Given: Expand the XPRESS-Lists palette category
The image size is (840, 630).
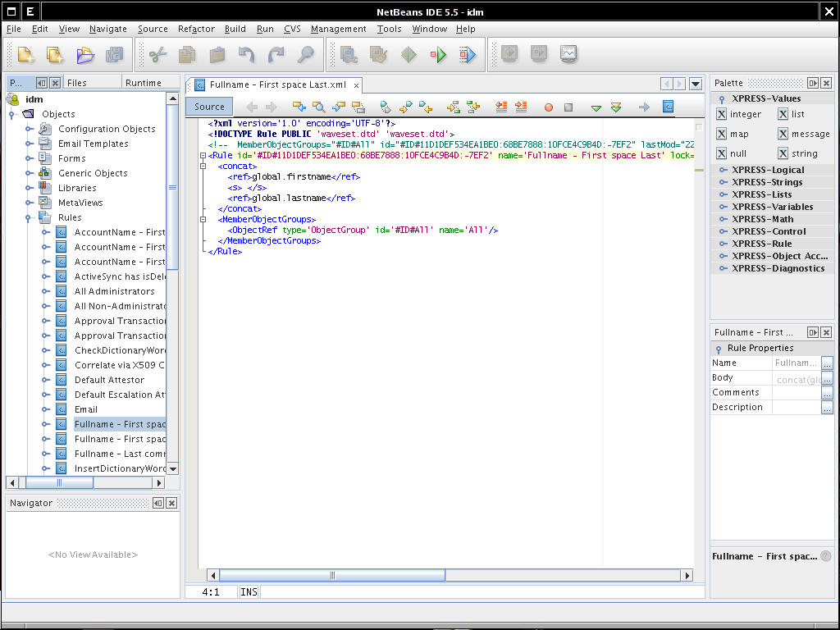Looking at the screenshot, I should pos(724,194).
